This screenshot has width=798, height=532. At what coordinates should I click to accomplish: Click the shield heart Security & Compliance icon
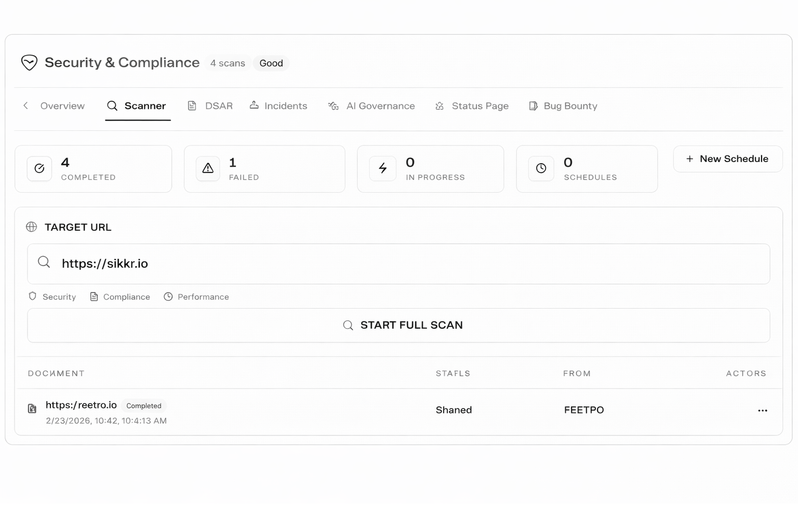[29, 63]
